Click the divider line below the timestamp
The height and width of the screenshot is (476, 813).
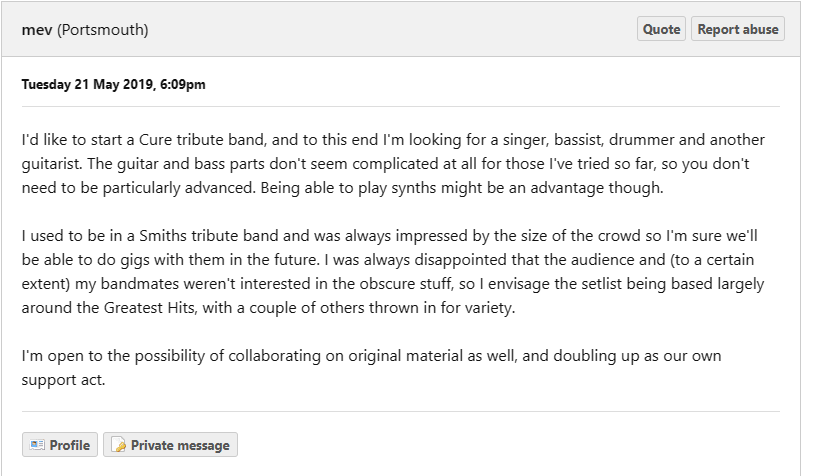[x=400, y=106]
